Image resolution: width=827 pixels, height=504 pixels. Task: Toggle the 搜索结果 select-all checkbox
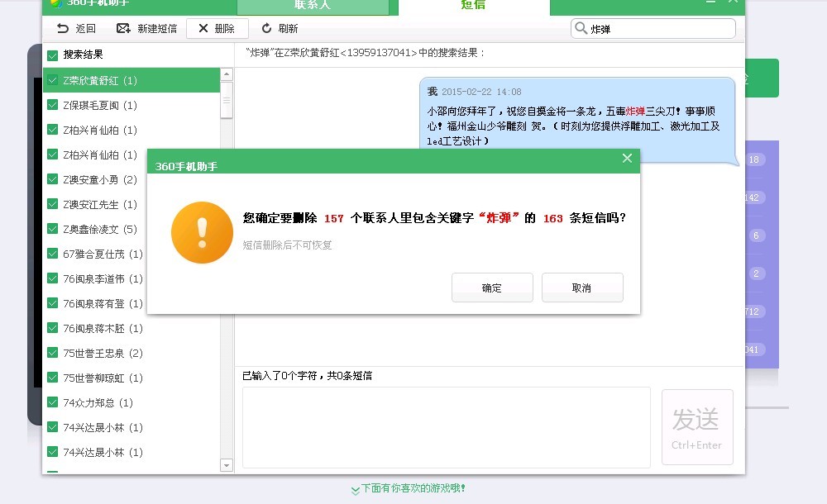point(52,55)
